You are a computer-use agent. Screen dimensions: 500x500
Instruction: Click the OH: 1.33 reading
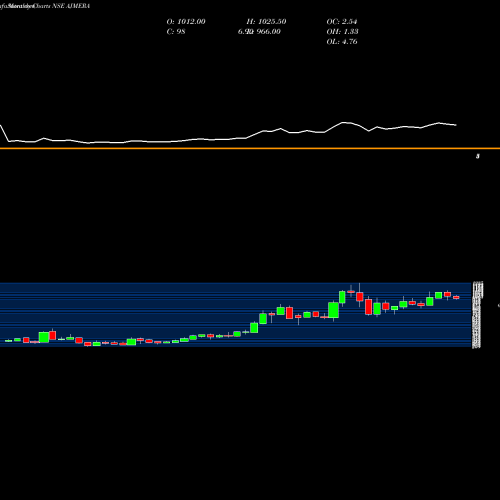(x=342, y=32)
